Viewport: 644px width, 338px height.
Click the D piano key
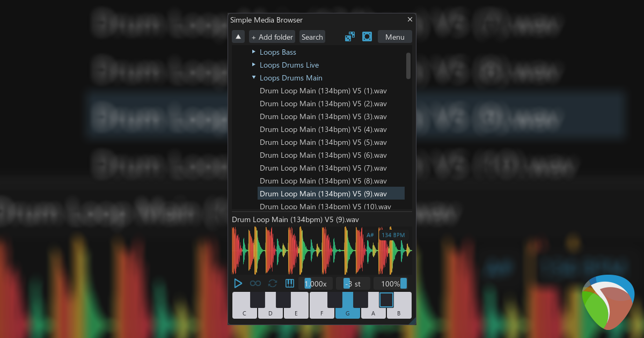point(270,313)
